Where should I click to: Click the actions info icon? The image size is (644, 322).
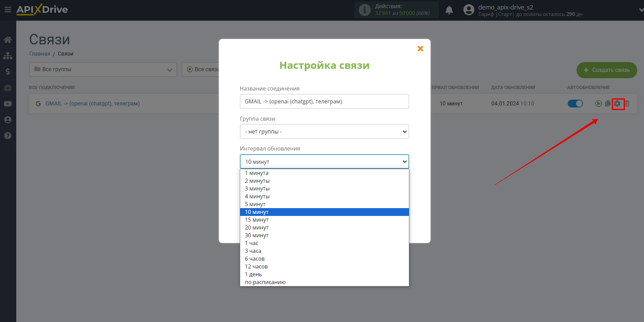tap(365, 10)
